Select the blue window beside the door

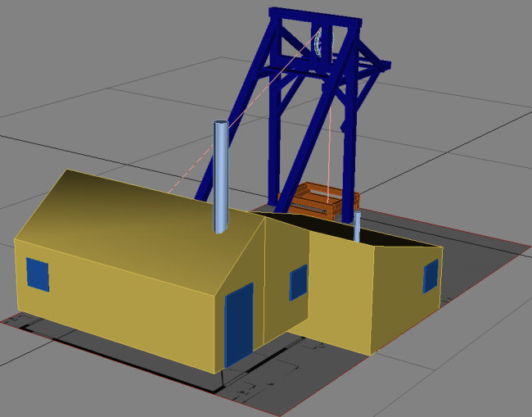coord(298,283)
